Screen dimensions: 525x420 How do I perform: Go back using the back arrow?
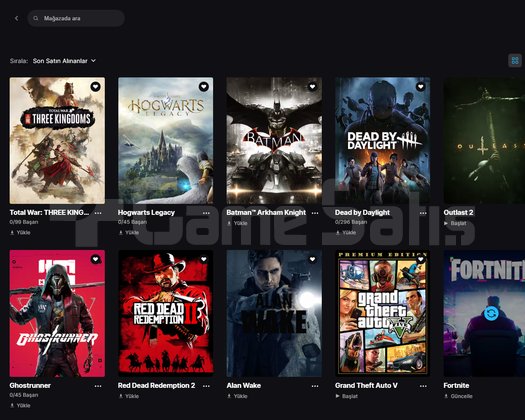pos(16,18)
